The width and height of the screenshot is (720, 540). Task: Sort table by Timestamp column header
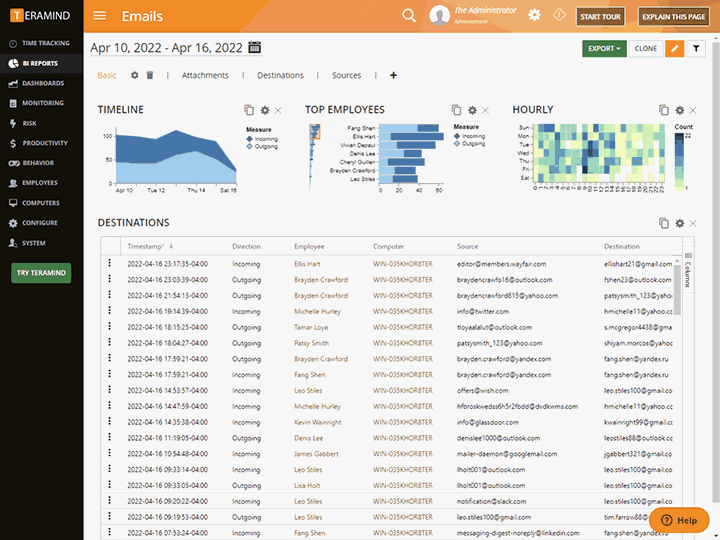[x=146, y=246]
